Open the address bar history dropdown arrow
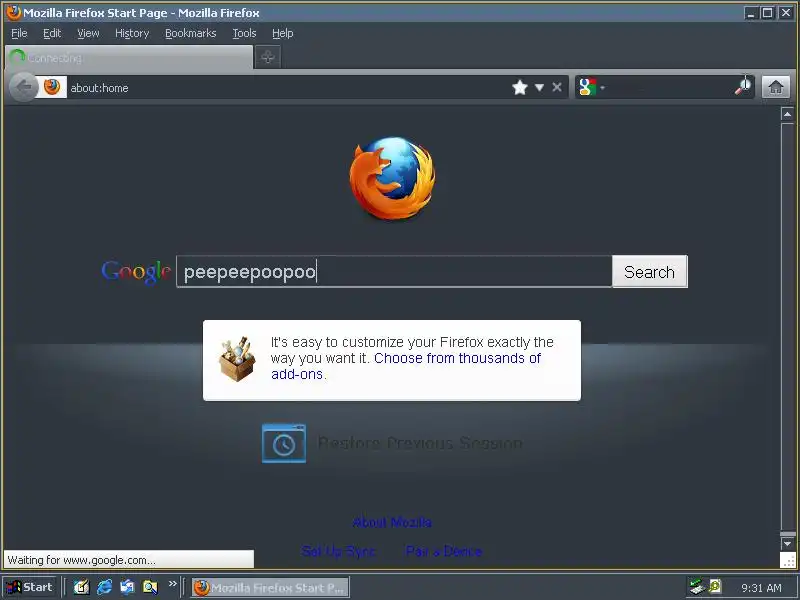The width and height of the screenshot is (800, 600). pyautogui.click(x=539, y=88)
